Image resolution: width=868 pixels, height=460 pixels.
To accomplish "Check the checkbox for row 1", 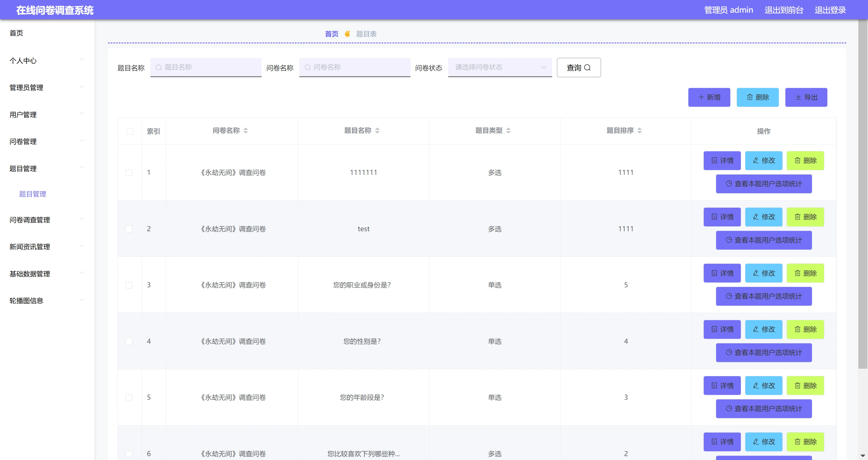I will click(x=129, y=173).
